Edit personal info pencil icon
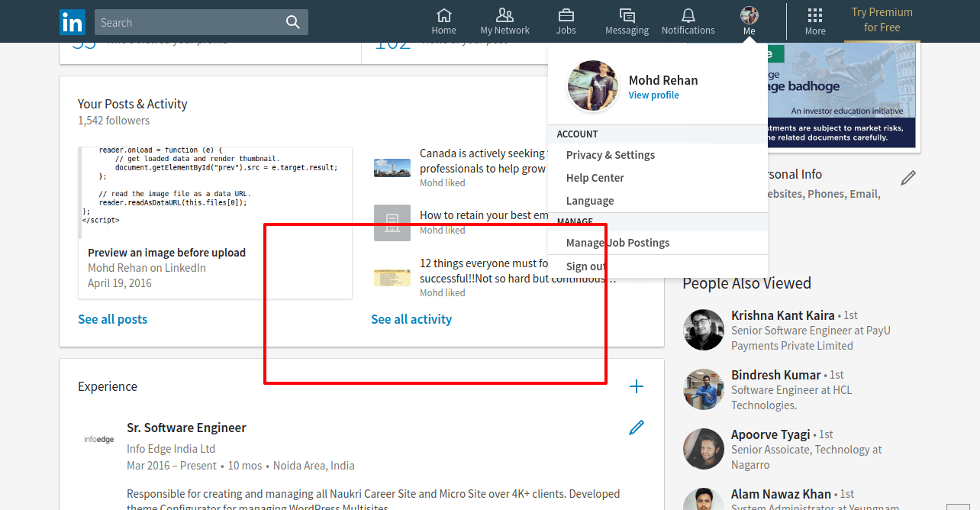 pos(907,178)
